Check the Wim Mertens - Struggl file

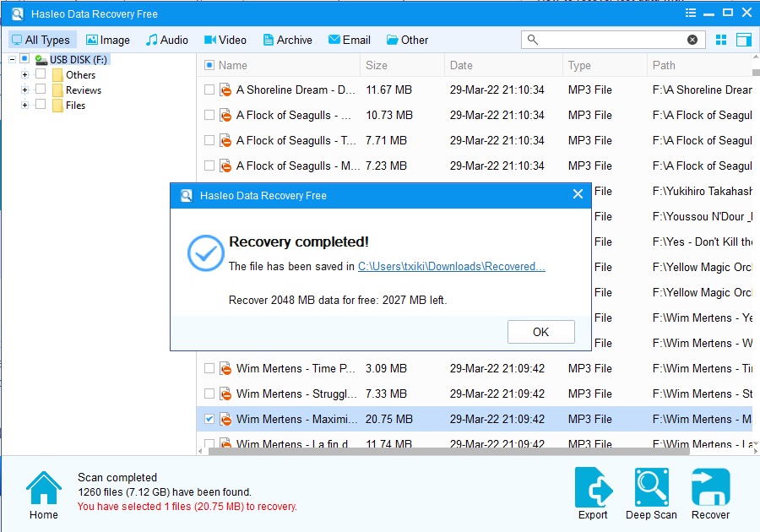click(209, 394)
